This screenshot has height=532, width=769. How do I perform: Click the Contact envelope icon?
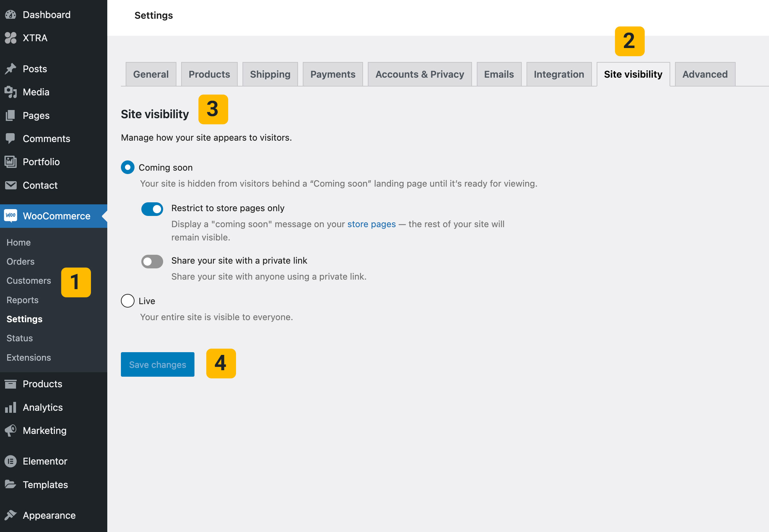pos(11,185)
